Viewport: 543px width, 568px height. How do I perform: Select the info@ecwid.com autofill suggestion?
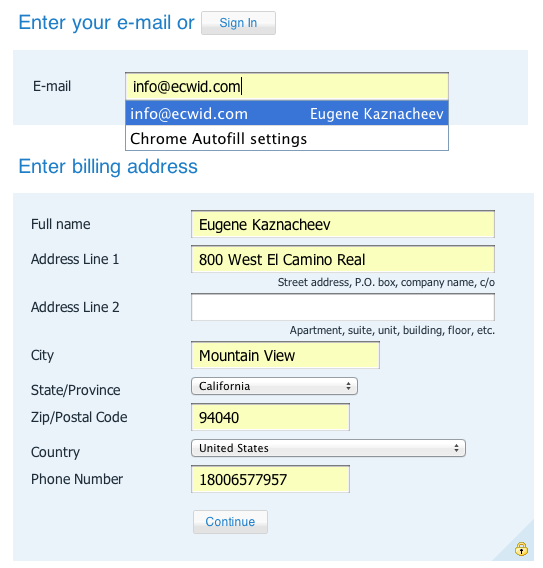tap(287, 113)
